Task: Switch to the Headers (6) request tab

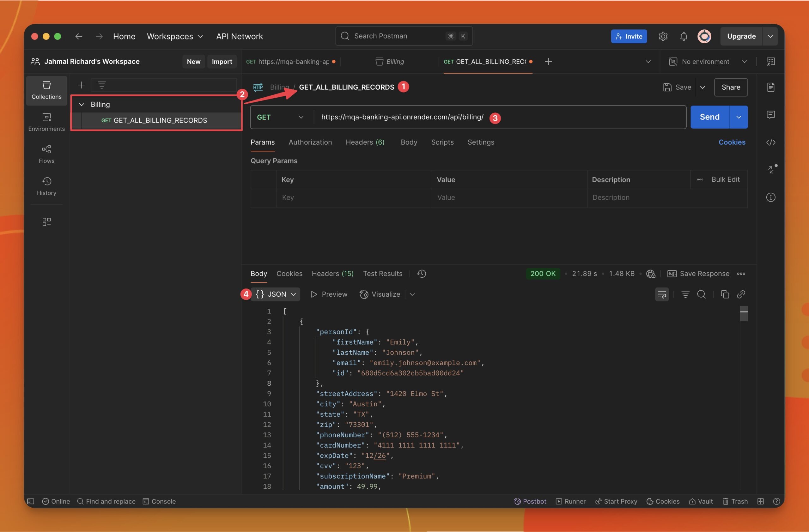Action: click(x=365, y=142)
